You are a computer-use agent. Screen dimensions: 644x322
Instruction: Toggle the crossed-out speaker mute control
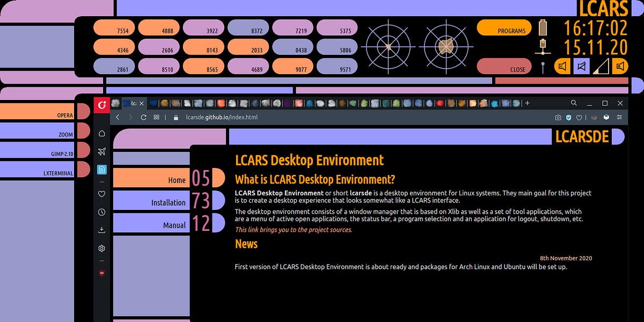point(581,66)
